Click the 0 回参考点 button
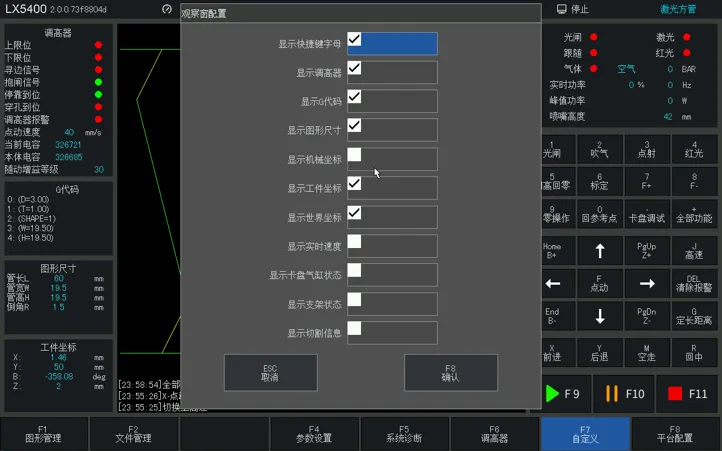 pyautogui.click(x=600, y=214)
